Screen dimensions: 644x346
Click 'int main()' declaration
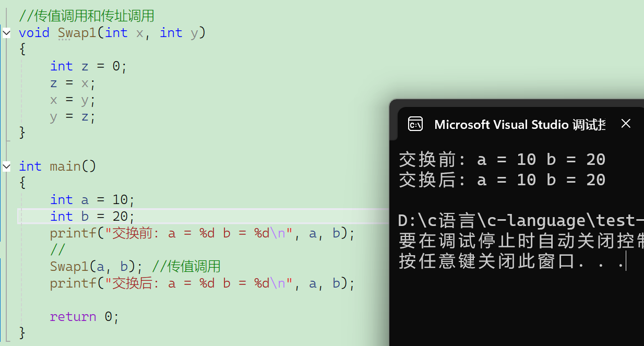tap(57, 166)
